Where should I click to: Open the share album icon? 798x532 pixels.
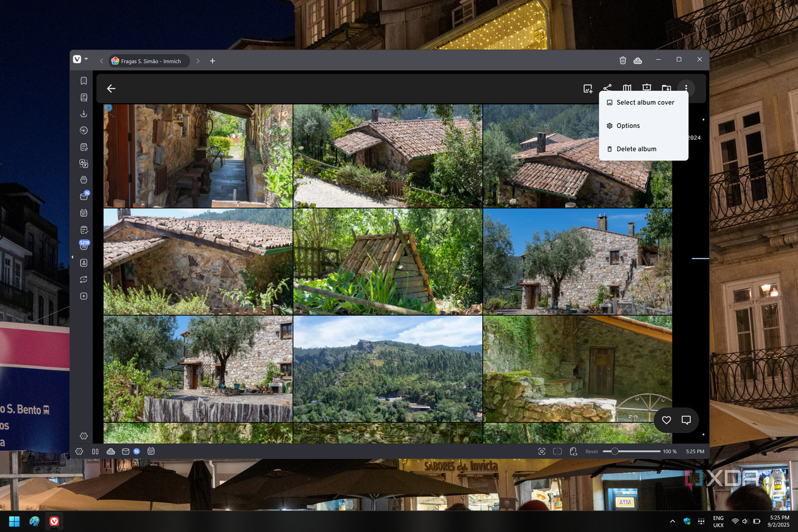click(x=608, y=89)
